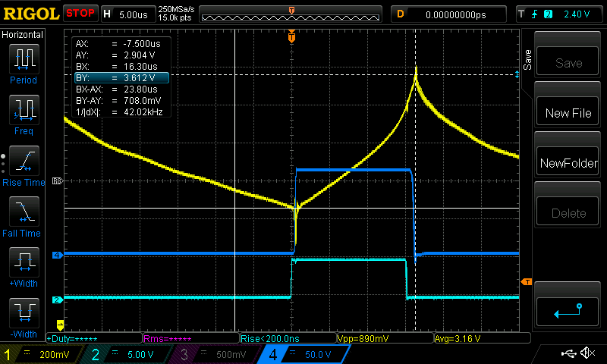This screenshot has height=364, width=607.
Task: Click the USB status icon
Action: [x=568, y=353]
